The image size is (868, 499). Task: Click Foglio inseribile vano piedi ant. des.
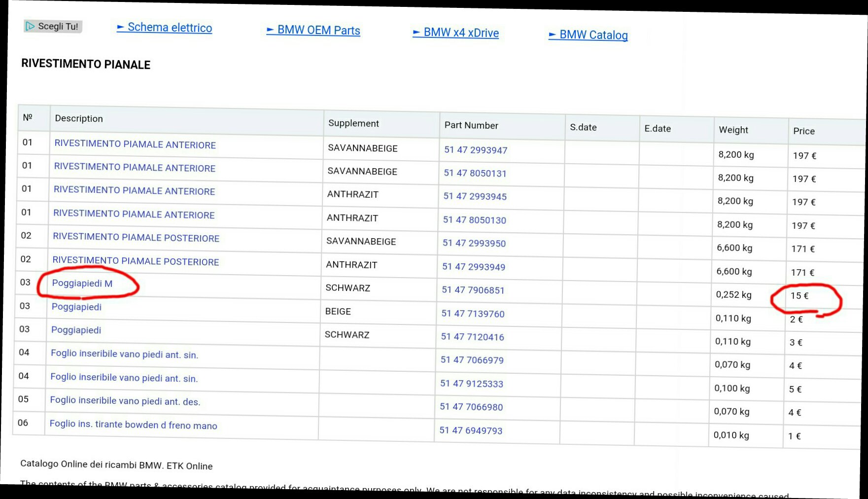point(125,401)
